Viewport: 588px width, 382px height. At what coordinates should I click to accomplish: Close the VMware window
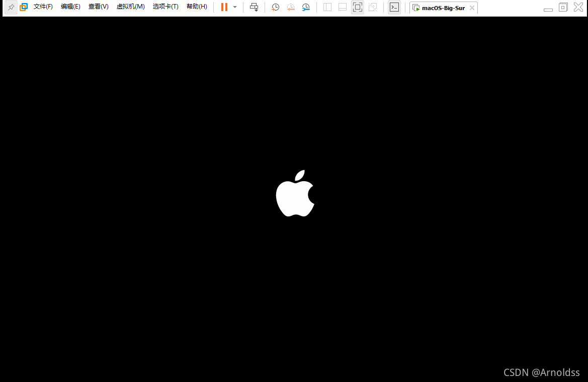tap(578, 7)
